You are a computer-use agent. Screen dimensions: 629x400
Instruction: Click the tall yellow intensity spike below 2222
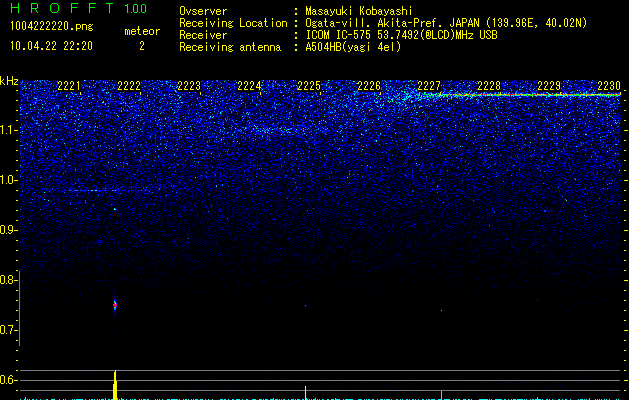(115, 385)
